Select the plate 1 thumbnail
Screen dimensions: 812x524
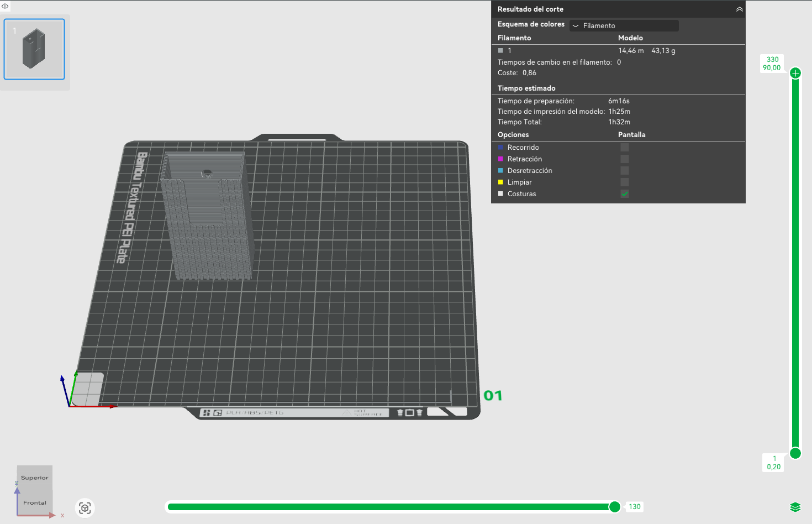(34, 49)
